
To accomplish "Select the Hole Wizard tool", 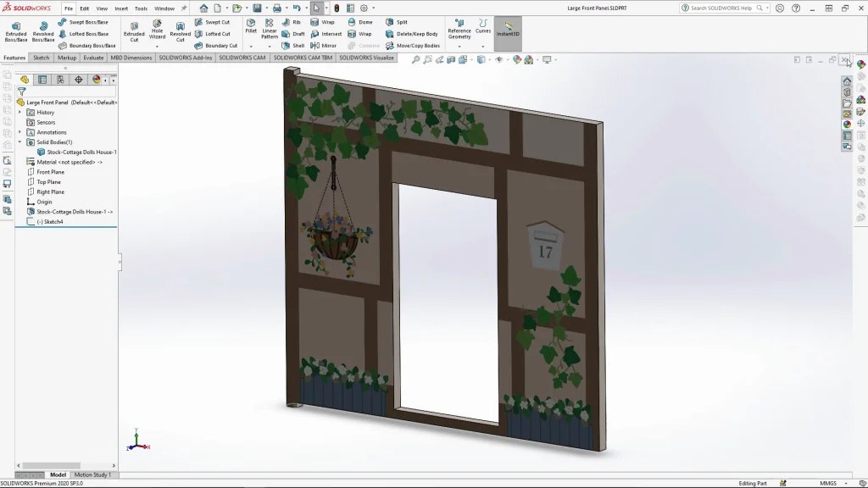I will click(157, 30).
